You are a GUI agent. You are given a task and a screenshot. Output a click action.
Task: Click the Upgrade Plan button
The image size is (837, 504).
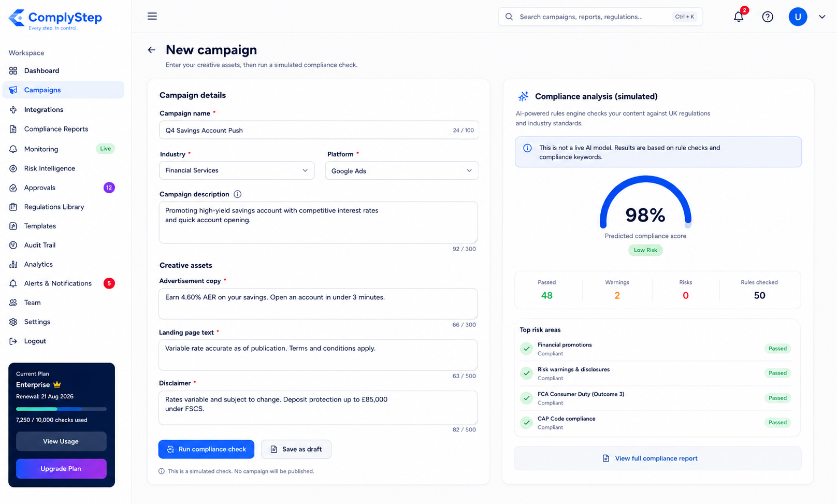[x=61, y=469]
